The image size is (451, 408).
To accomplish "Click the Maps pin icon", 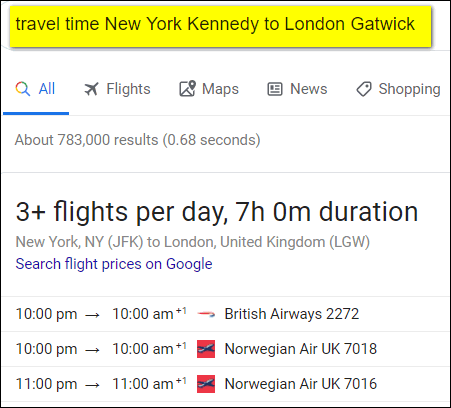I will (x=188, y=89).
